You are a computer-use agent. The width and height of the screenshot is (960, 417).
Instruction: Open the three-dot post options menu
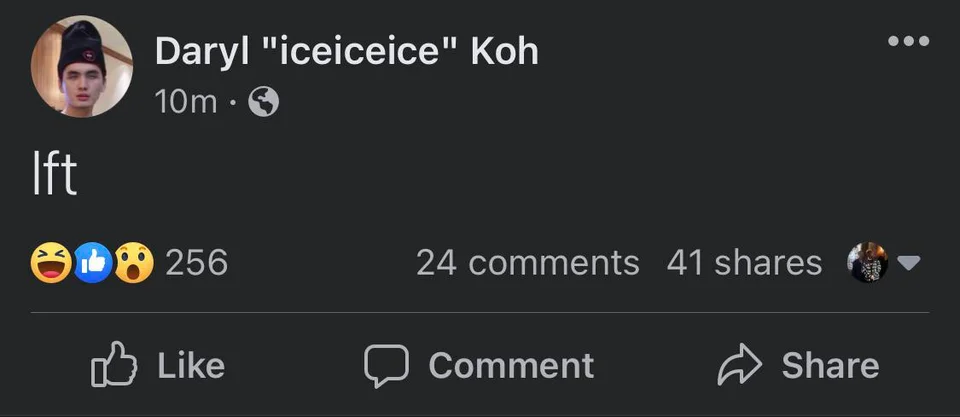point(909,41)
